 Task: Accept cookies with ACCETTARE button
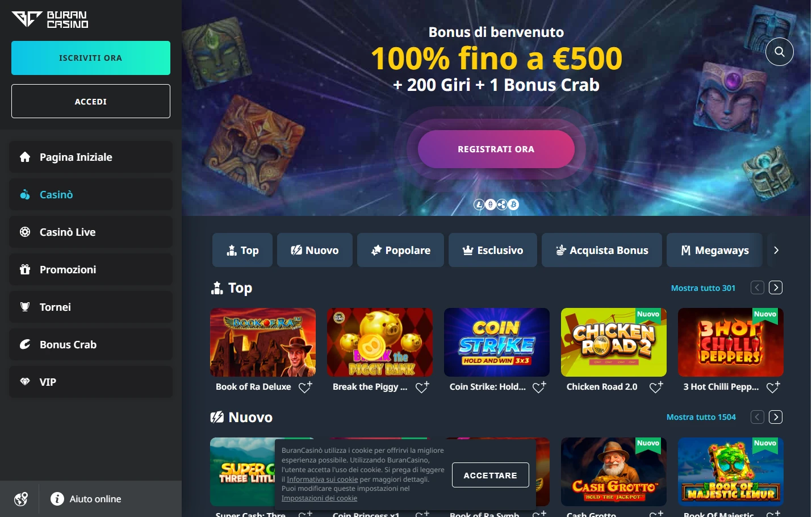point(491,475)
